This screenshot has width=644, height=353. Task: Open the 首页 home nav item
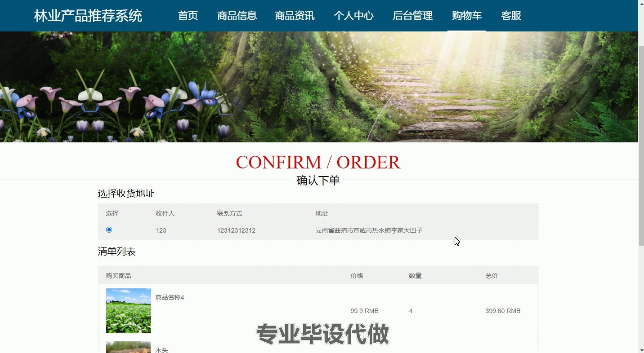tap(188, 16)
